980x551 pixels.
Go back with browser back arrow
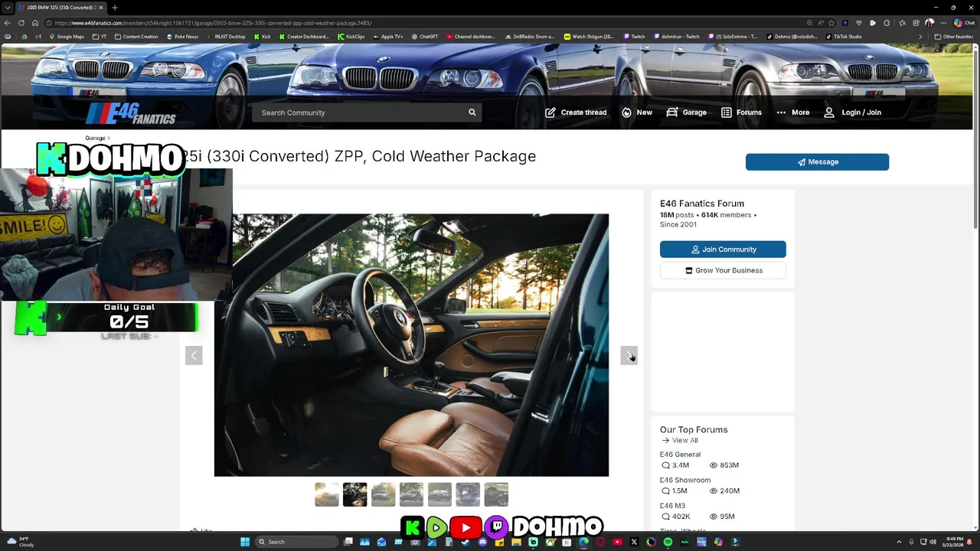8,23
